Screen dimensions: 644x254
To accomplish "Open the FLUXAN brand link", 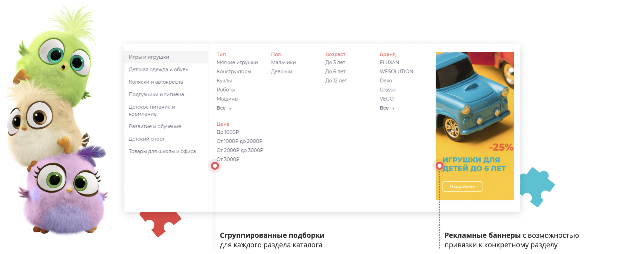I will point(389,62).
